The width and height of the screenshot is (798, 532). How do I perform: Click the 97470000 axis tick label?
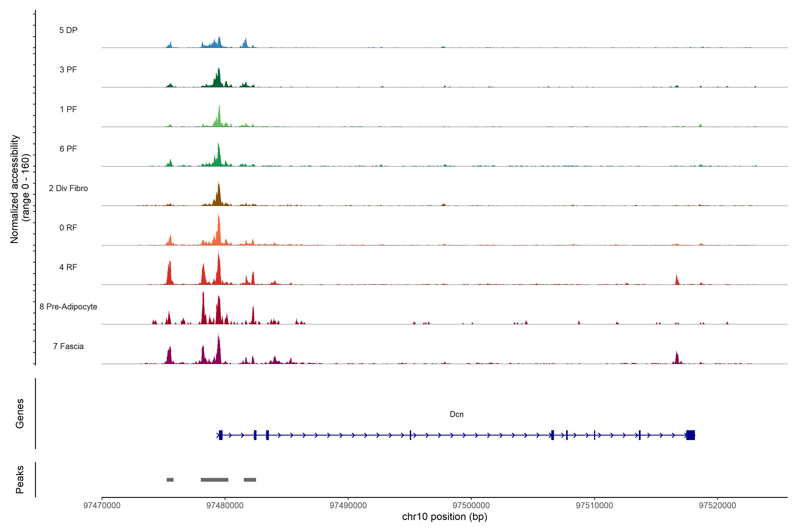click(x=102, y=506)
